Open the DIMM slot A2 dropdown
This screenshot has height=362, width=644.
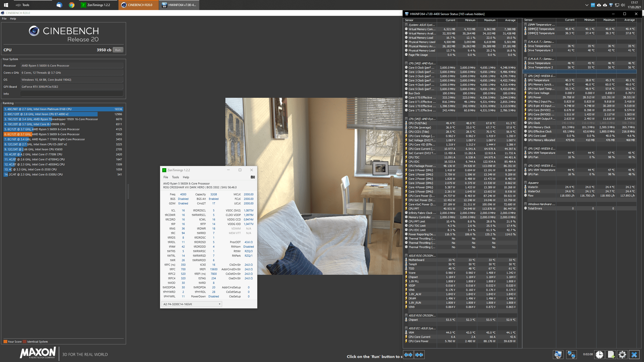coord(192,304)
